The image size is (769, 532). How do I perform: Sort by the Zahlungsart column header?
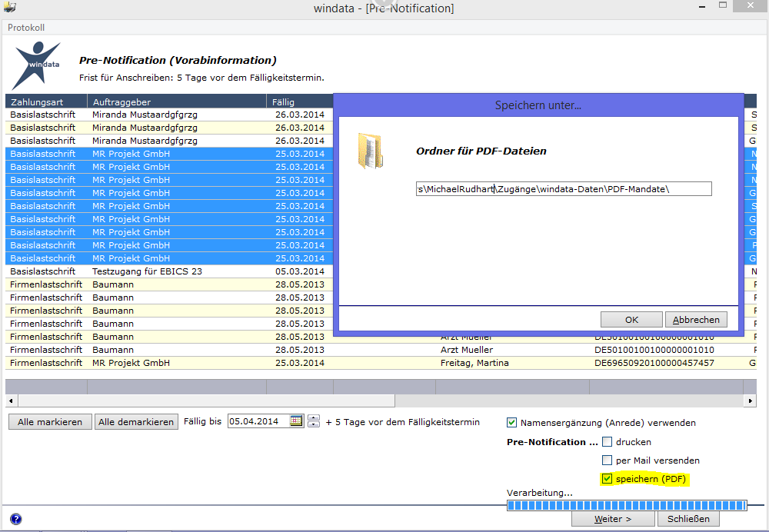(47, 101)
